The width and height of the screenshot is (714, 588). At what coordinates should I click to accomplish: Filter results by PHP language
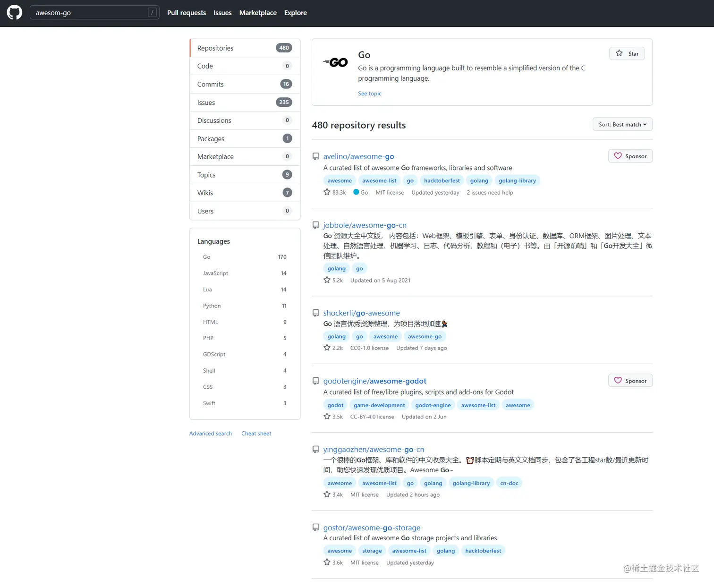[245, 338]
